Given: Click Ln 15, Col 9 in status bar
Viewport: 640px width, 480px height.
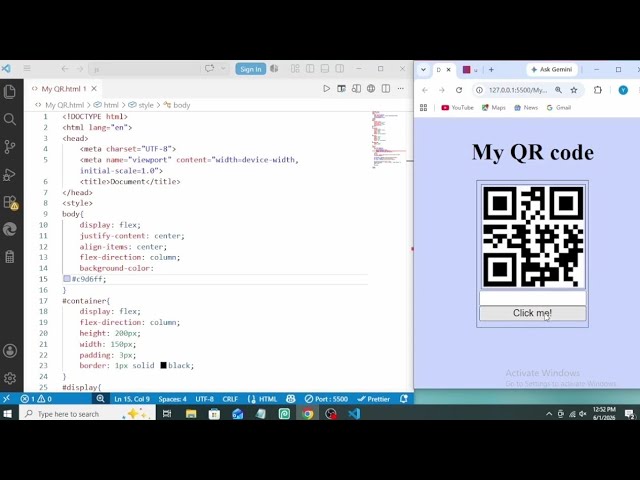Looking at the screenshot, I should click(x=132, y=399).
